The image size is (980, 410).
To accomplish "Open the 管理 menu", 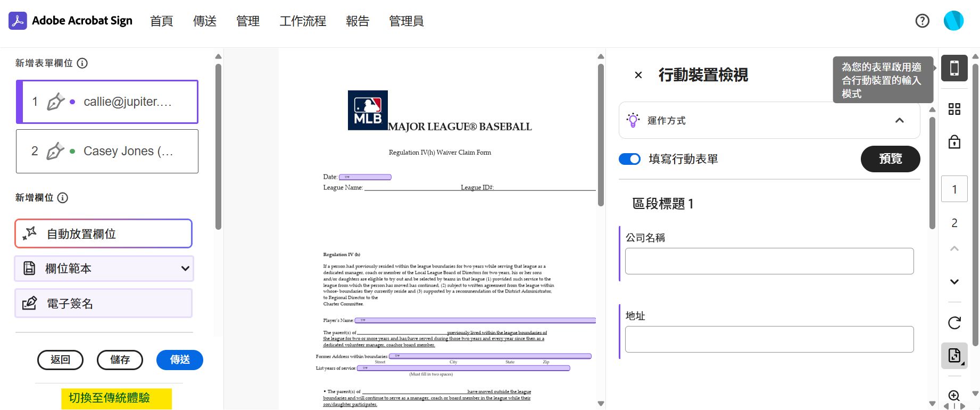I will 248,21.
